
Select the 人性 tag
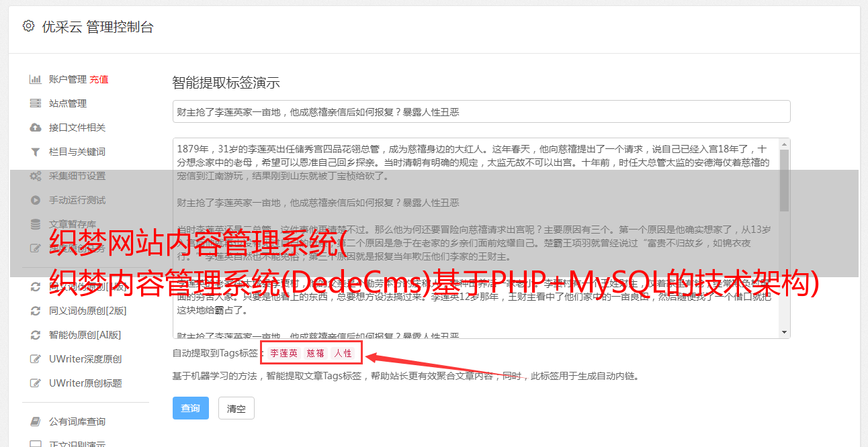coord(343,353)
